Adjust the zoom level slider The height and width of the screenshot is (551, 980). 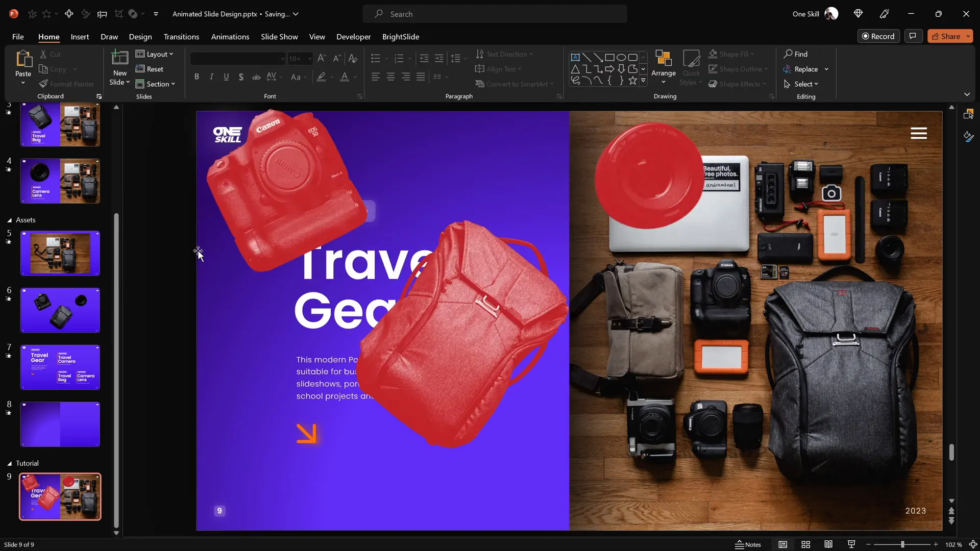tap(902, 544)
